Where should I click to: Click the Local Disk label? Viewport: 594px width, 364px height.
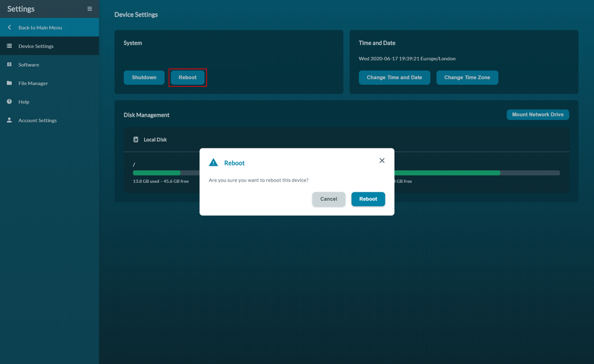155,140
